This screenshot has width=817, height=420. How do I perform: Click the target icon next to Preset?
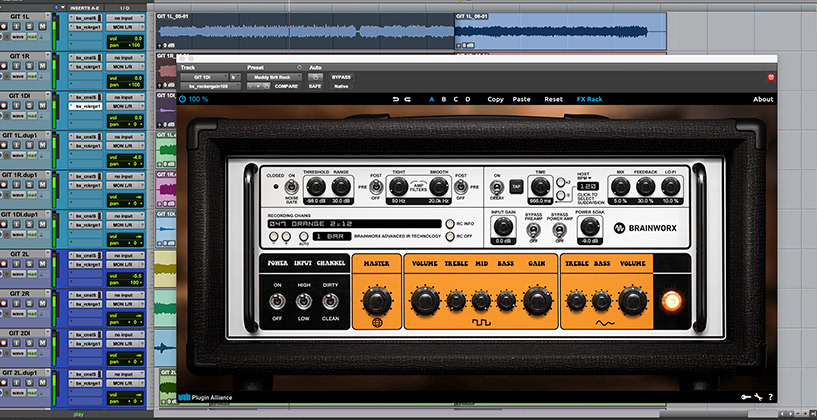pos(299,68)
